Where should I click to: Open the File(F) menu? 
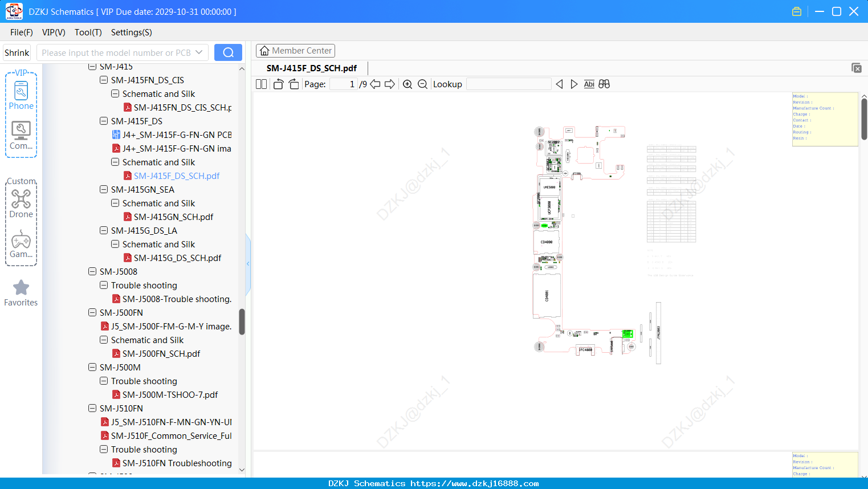coord(22,32)
